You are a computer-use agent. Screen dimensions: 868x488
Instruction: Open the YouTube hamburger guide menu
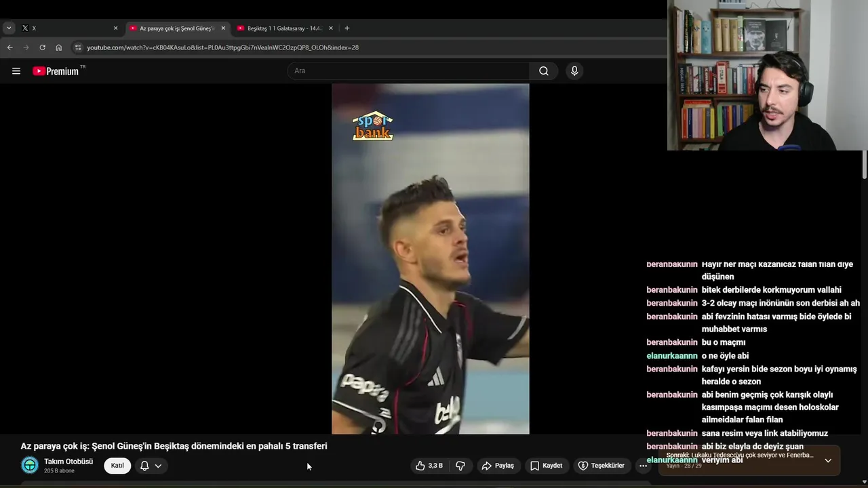[x=16, y=71]
